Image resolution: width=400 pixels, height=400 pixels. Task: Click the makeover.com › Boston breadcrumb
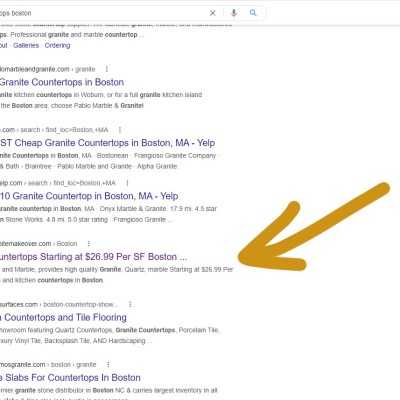(39, 244)
